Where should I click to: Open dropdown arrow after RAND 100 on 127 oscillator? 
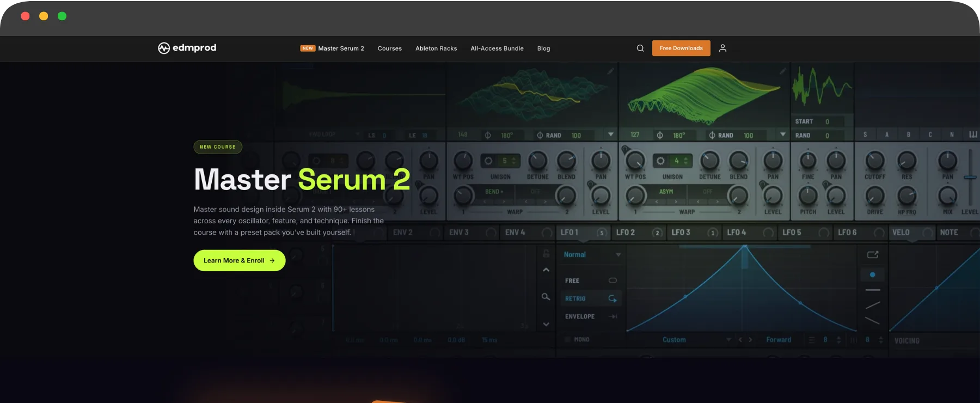coord(783,135)
